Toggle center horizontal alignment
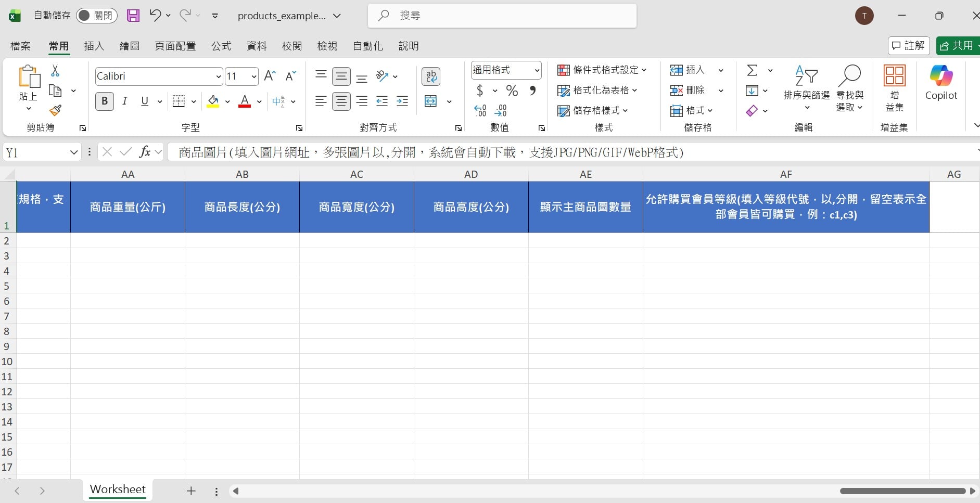980x503 pixels. tap(341, 101)
